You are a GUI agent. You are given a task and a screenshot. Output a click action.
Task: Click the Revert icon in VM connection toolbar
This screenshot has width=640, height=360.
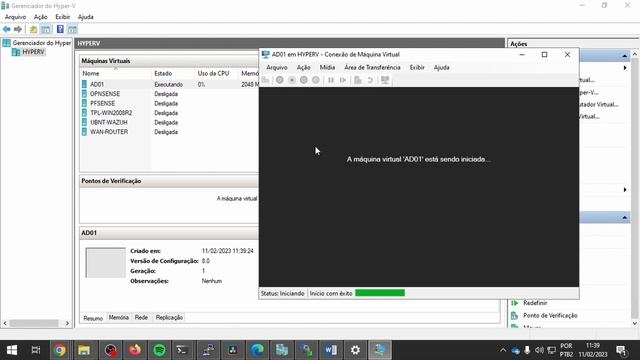tap(370, 80)
